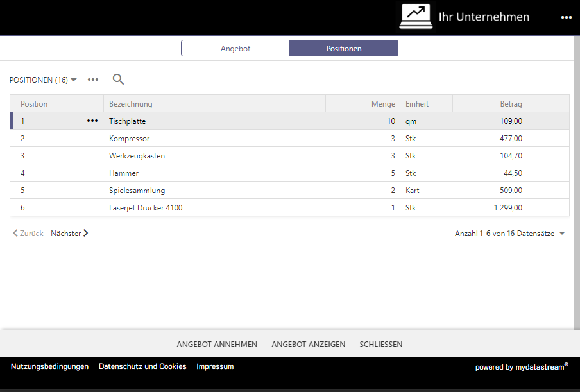Open the Nutzungsbedingungen link
This screenshot has height=392, width=580.
pyautogui.click(x=49, y=366)
